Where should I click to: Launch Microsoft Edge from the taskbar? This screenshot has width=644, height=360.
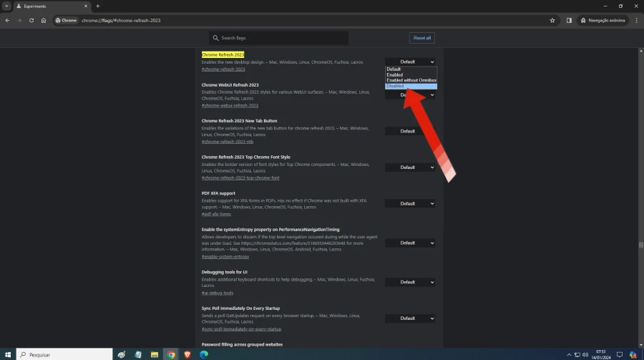(x=204, y=354)
